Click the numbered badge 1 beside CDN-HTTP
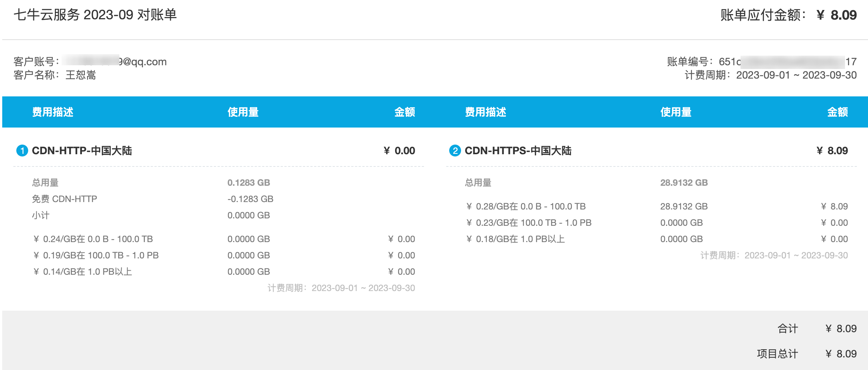The image size is (868, 370). [22, 151]
